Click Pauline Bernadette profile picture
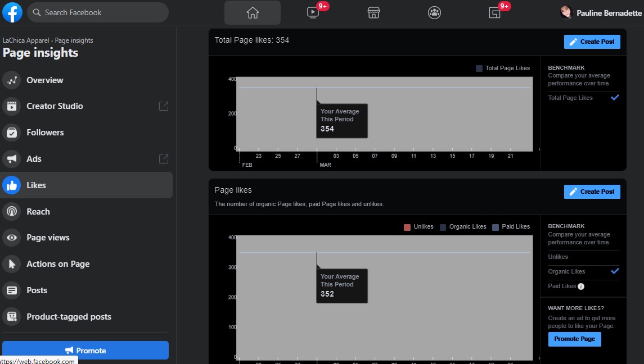Image resolution: width=644 pixels, height=364 pixels. tap(566, 12)
